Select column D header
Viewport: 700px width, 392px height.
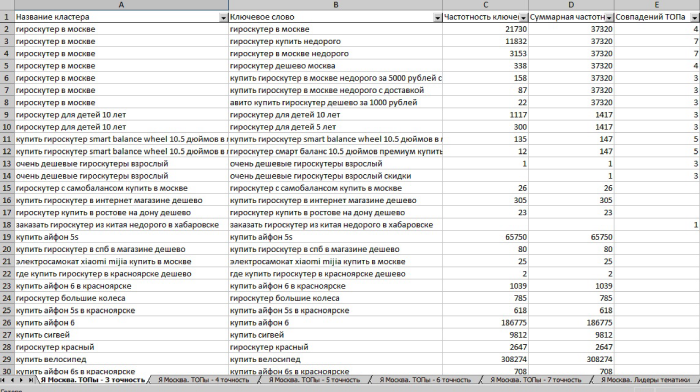point(571,5)
